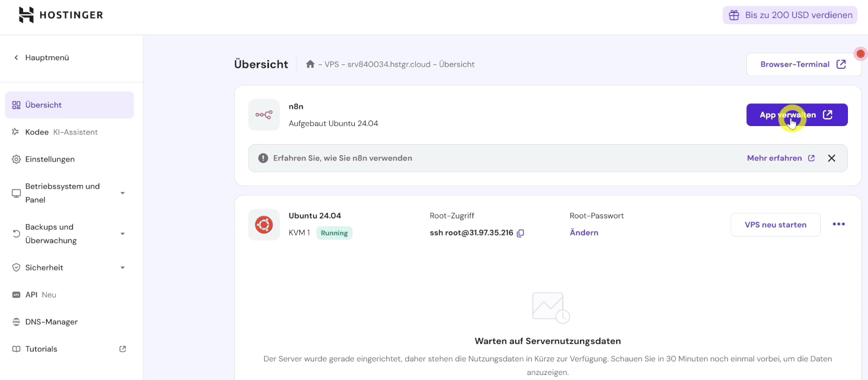Open 'Mehr erfahren' link
Screen dimensions: 868x380
781,158
